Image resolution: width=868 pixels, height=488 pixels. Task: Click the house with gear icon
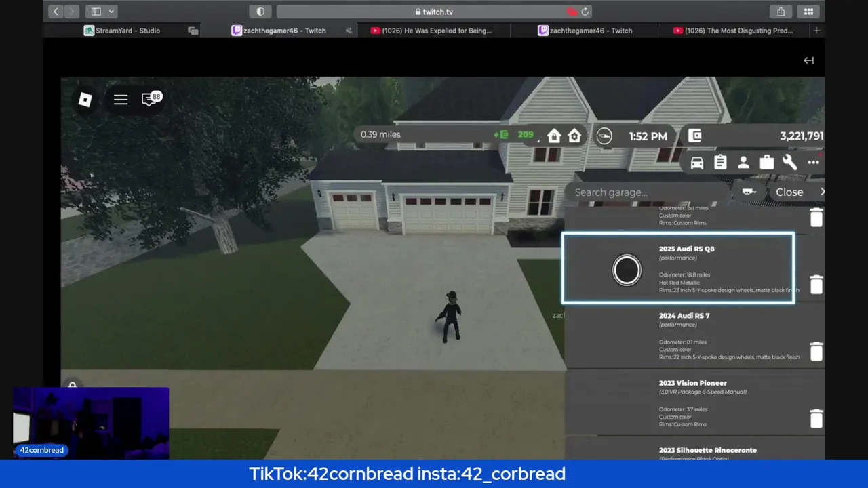pos(574,136)
